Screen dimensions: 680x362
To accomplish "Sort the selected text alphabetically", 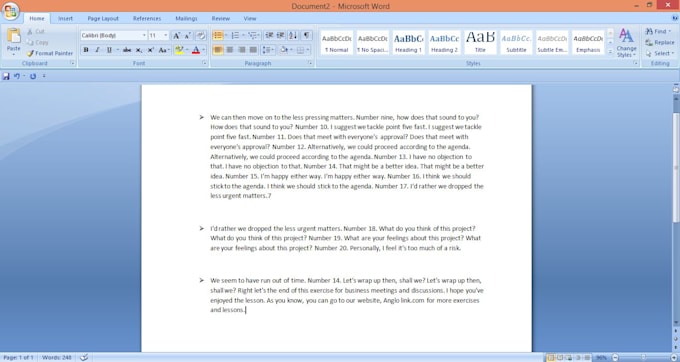I will (293, 36).
